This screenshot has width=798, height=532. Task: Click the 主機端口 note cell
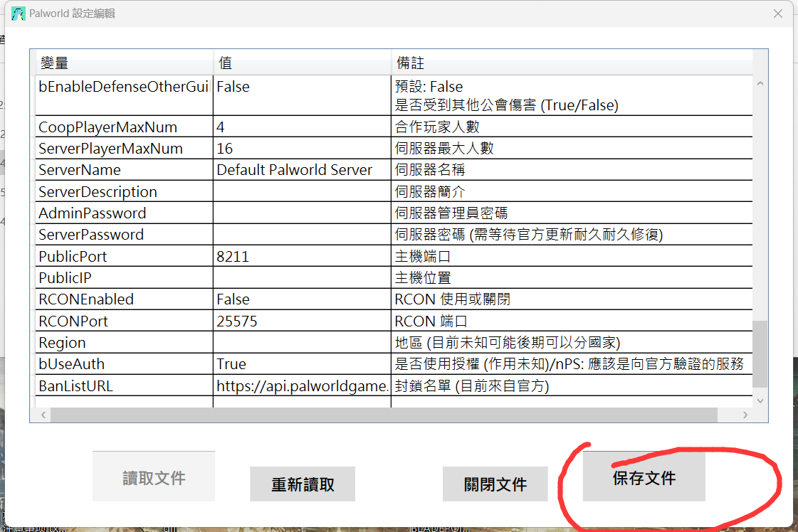572,256
